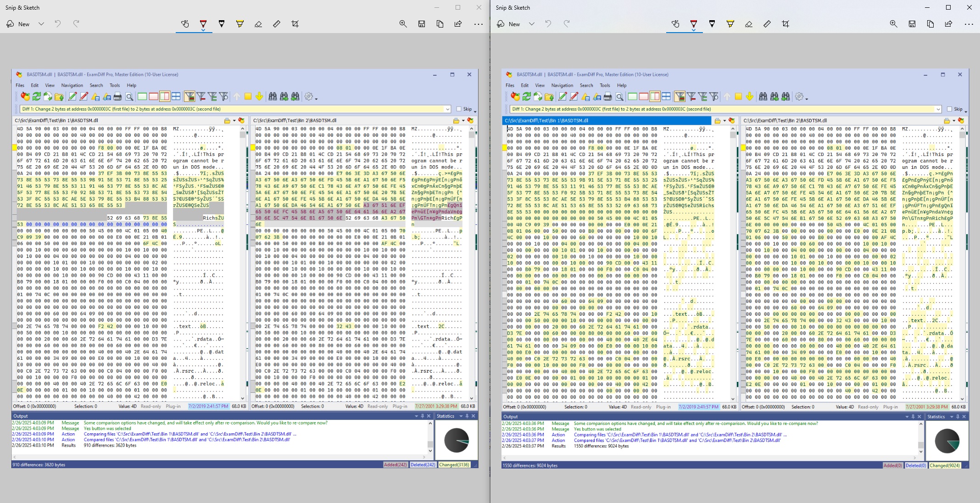Select the eraser in left Snip & Sketch

(x=258, y=24)
